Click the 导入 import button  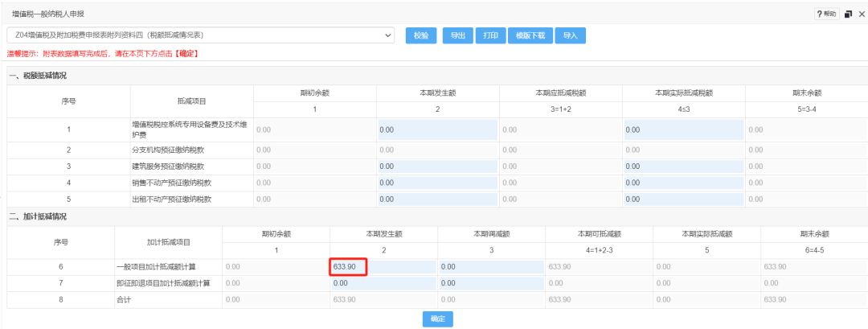tap(570, 35)
